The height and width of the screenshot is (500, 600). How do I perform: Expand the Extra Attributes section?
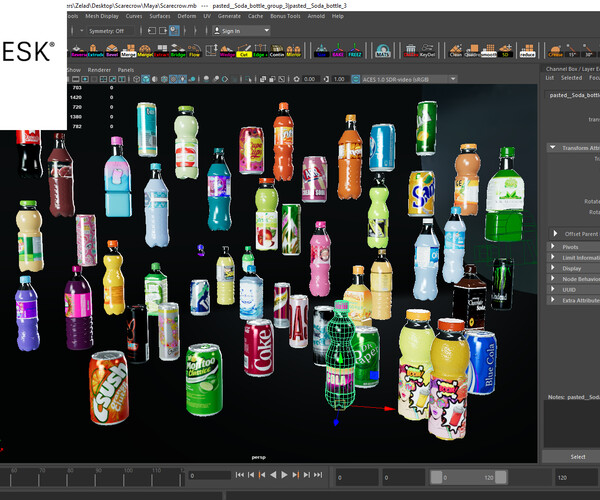pos(553,300)
